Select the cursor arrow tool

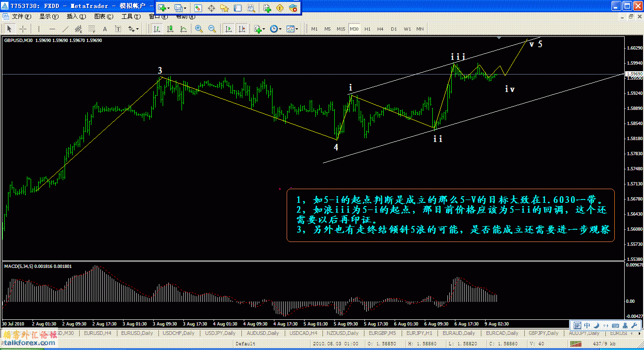coord(9,29)
